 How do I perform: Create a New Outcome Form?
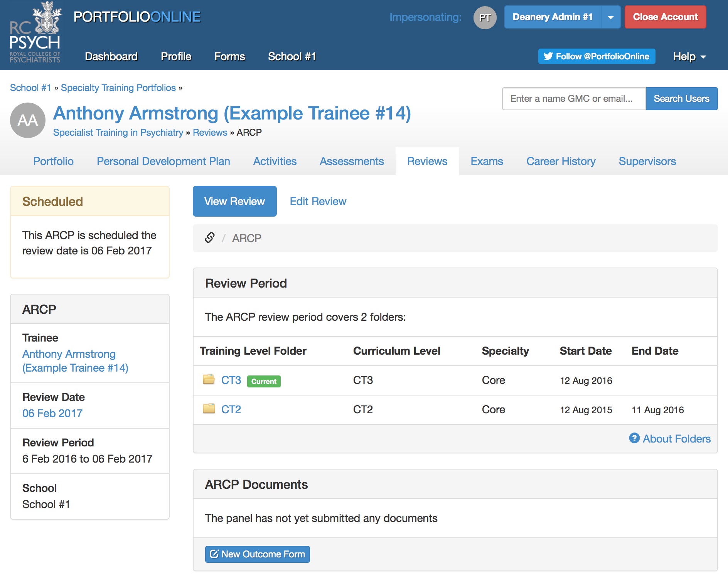point(257,554)
